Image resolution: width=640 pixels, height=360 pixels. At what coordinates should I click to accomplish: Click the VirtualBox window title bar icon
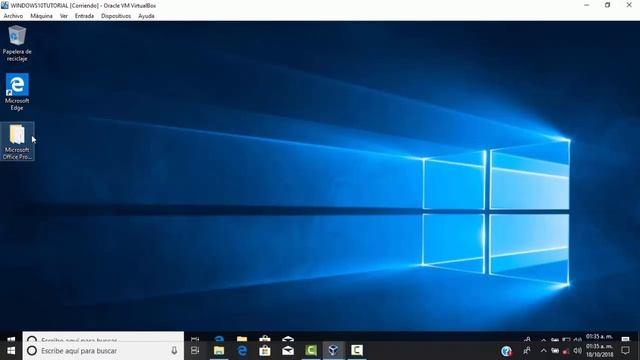click(5, 5)
